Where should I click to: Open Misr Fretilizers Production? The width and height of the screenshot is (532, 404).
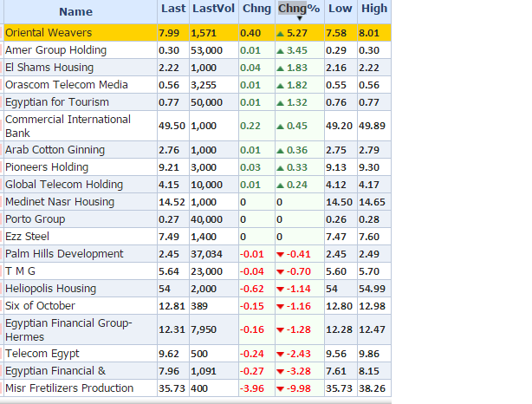69,388
